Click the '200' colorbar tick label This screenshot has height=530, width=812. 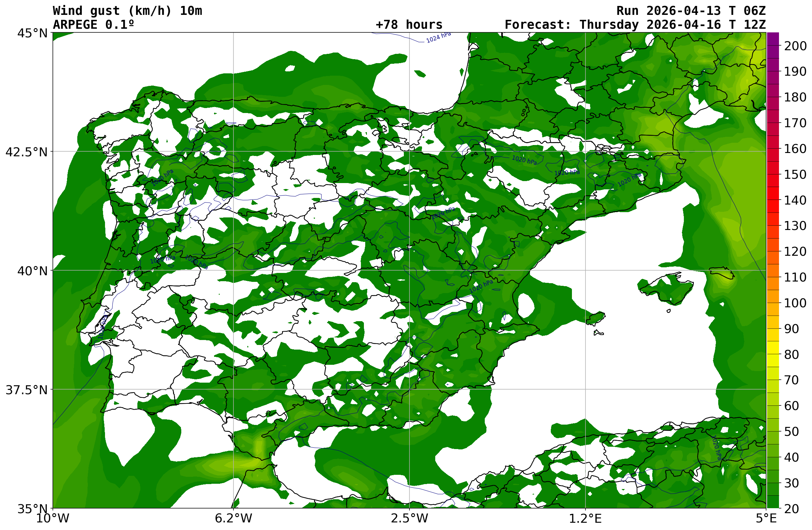click(x=795, y=46)
